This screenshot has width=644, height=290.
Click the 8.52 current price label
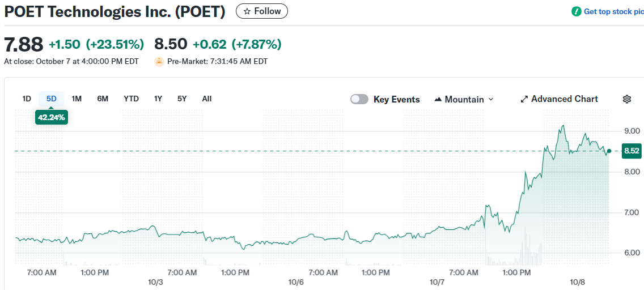coord(632,151)
